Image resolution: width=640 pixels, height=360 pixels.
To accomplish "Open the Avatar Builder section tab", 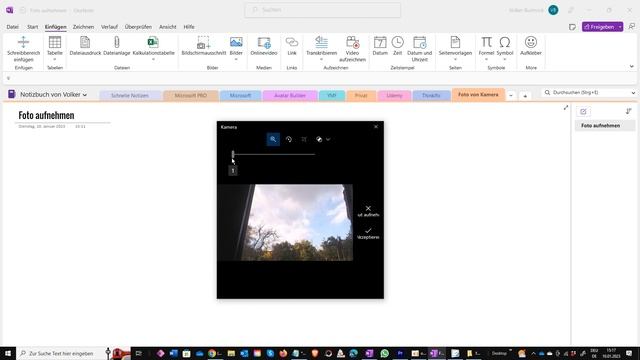I will tap(290, 96).
